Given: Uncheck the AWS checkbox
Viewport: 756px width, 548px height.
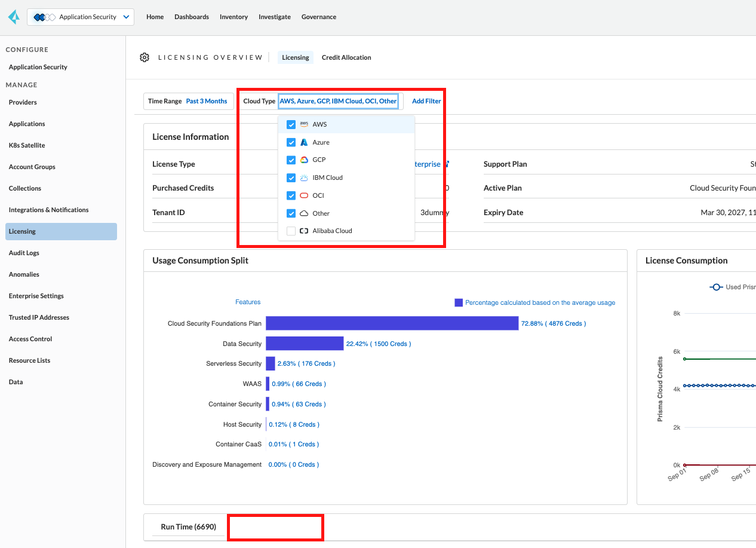Looking at the screenshot, I should [x=291, y=124].
